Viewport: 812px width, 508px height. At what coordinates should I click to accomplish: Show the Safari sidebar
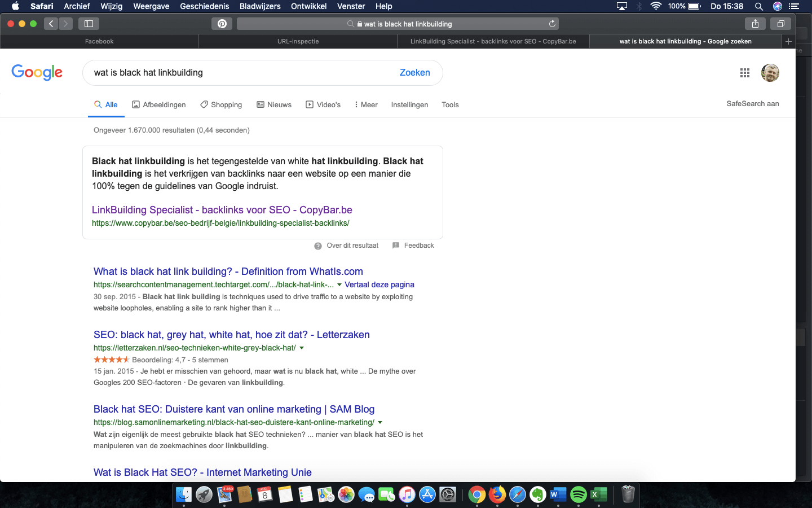click(89, 24)
